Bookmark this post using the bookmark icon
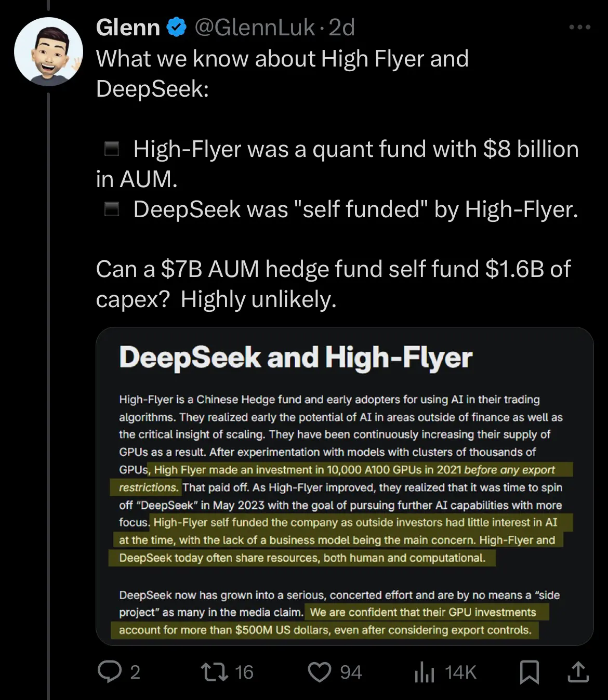The image size is (608, 700). tap(530, 672)
